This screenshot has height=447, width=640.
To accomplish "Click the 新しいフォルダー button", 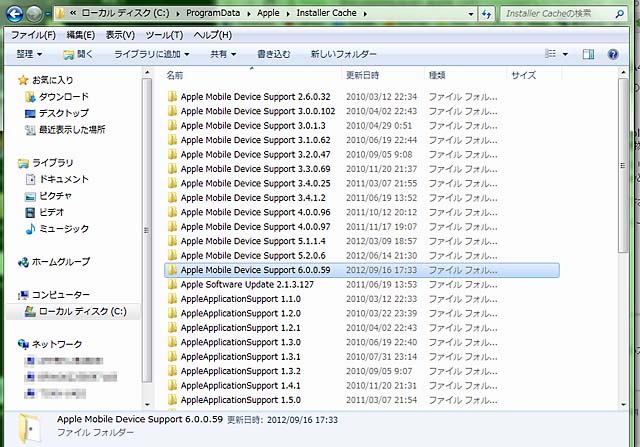I will [x=343, y=54].
